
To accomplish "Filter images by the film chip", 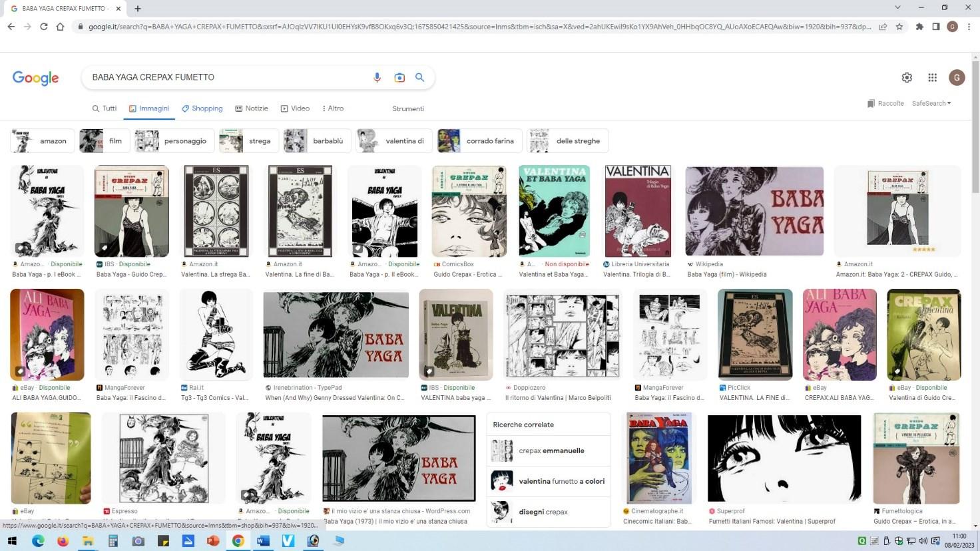I will coord(105,141).
